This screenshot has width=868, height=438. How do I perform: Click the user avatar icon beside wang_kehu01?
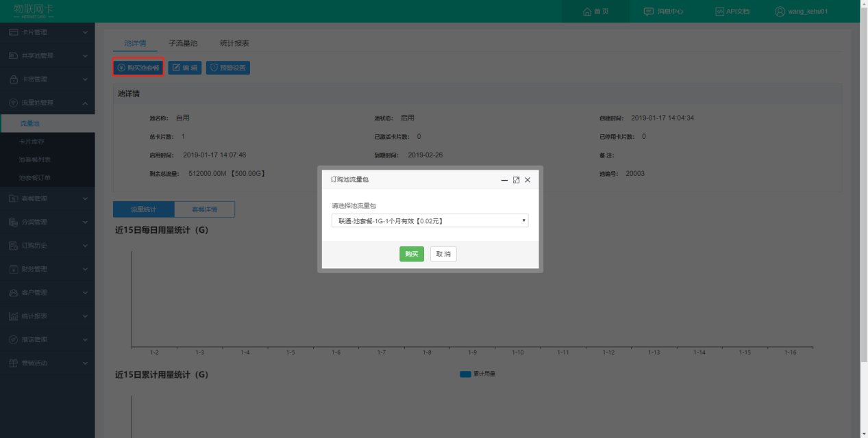(x=780, y=12)
